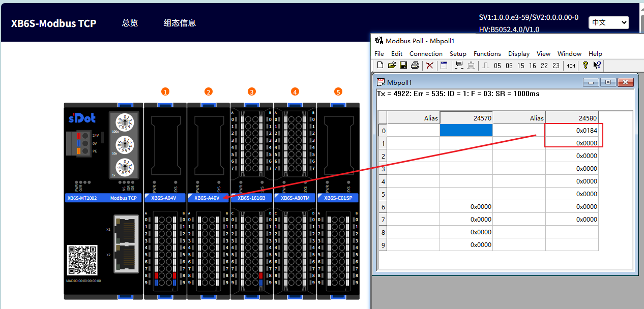Image resolution: width=644 pixels, height=309 pixels.
Task: Click function code 16 toolbar button
Action: pos(533,66)
